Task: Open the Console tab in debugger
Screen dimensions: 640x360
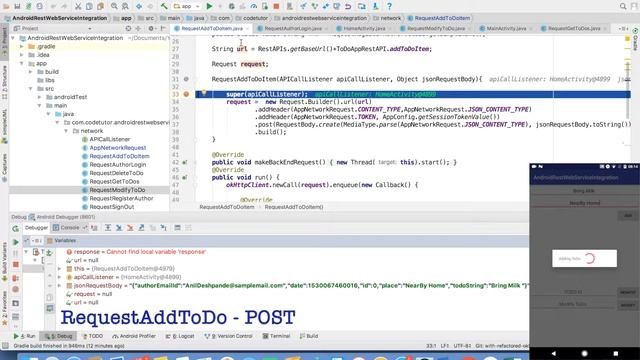Action: coord(69,228)
